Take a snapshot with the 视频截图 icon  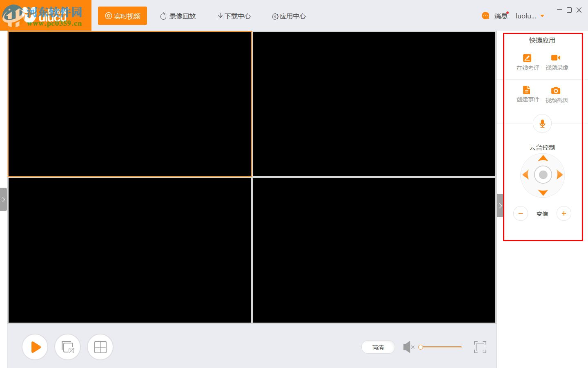pos(556,94)
